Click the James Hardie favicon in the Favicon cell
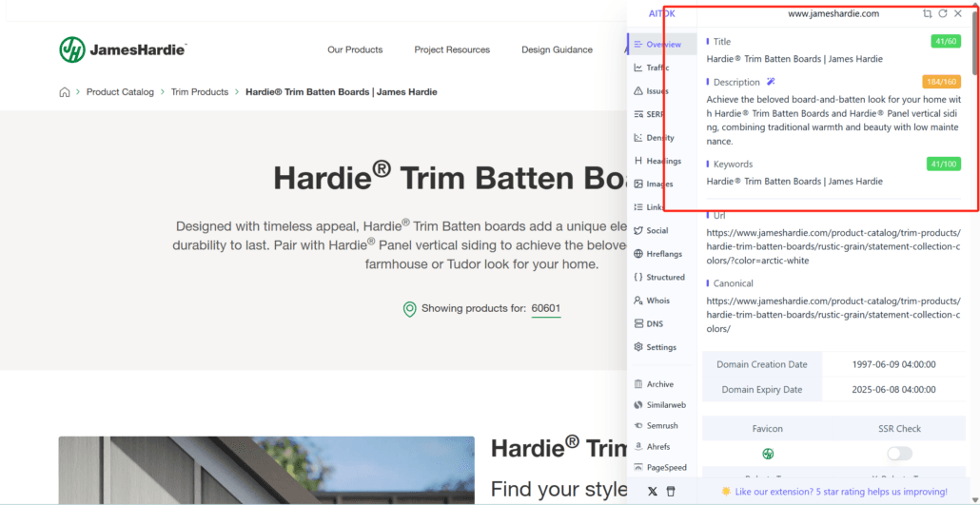The image size is (980, 505). coord(768,453)
